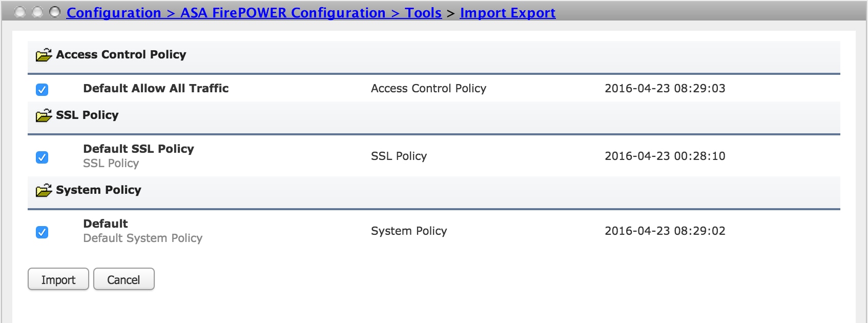Click the Default System Policy description
The width and height of the screenshot is (868, 323).
(x=143, y=238)
